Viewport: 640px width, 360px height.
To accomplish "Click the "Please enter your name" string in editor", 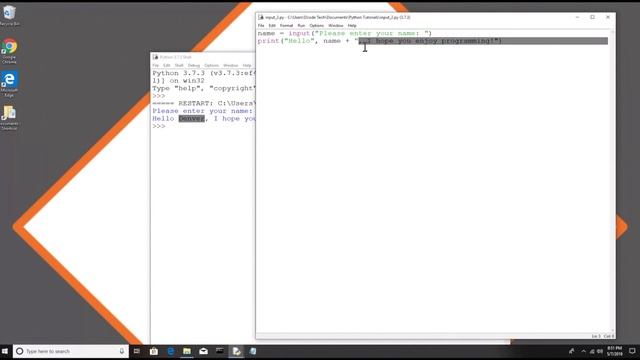I will click(371, 33).
